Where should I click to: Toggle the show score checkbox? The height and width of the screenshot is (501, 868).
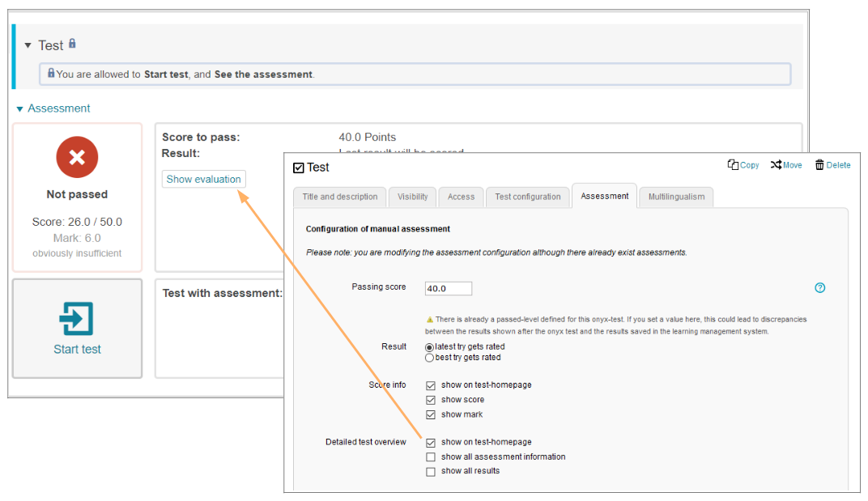pyautogui.click(x=431, y=400)
